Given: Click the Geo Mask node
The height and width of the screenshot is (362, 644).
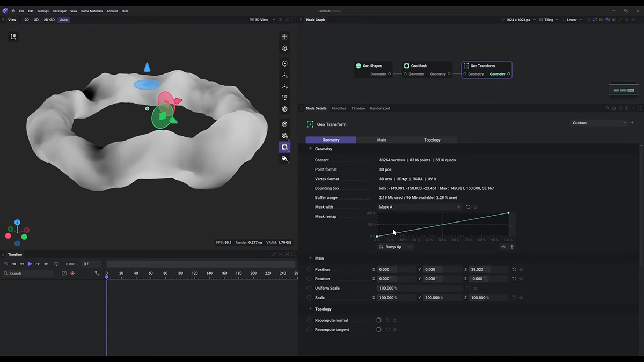Looking at the screenshot, I should click(x=419, y=66).
